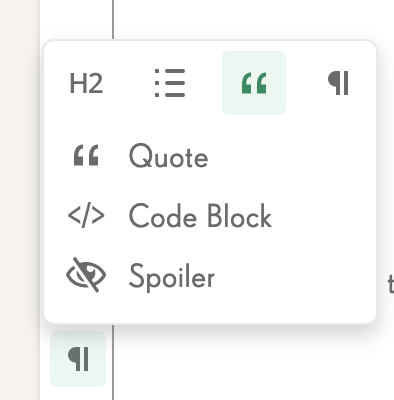This screenshot has height=400, width=394.
Task: Toggle the pilcrow block button below the popup
Action: 78,359
